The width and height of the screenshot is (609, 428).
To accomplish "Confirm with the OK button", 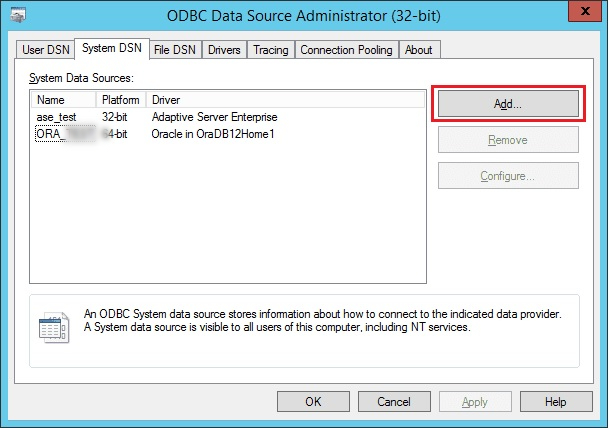I will [x=313, y=401].
